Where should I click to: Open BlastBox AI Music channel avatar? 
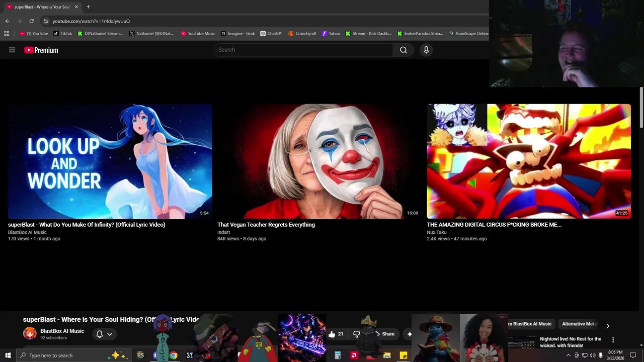pos(30,334)
